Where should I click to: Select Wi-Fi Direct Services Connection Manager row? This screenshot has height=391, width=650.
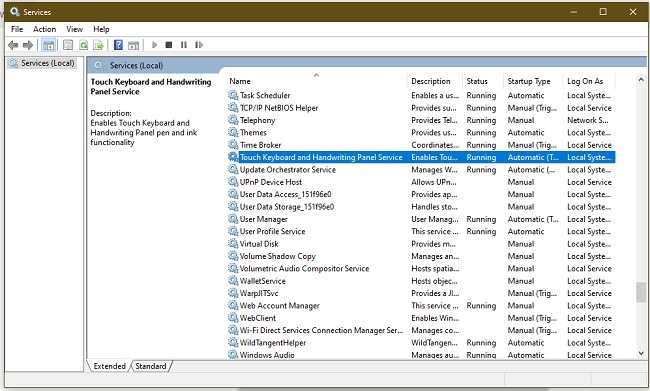[421, 330]
